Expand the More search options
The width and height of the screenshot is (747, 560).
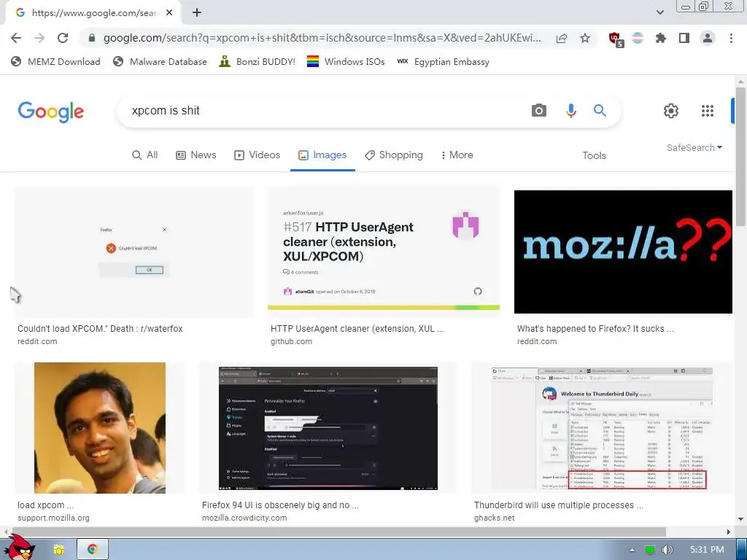pyautogui.click(x=457, y=155)
